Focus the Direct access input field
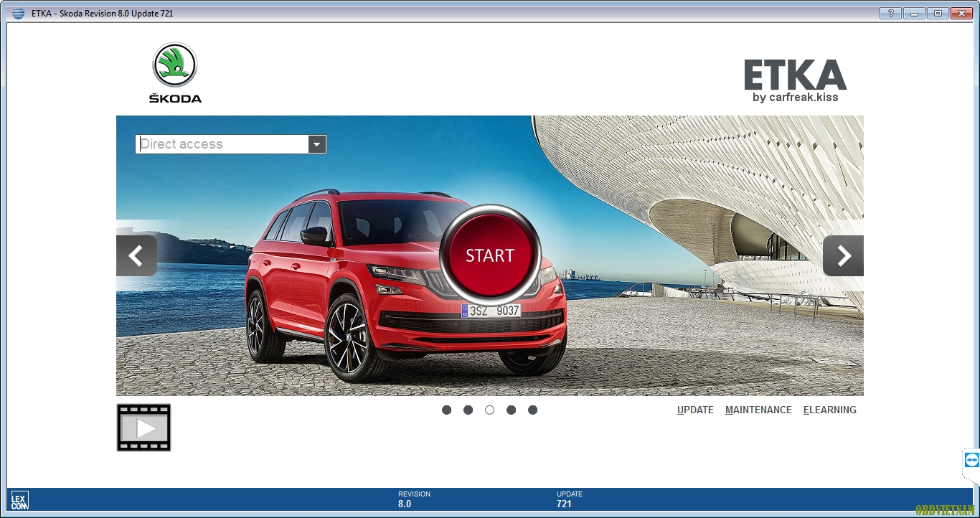This screenshot has width=980, height=518. click(x=222, y=144)
